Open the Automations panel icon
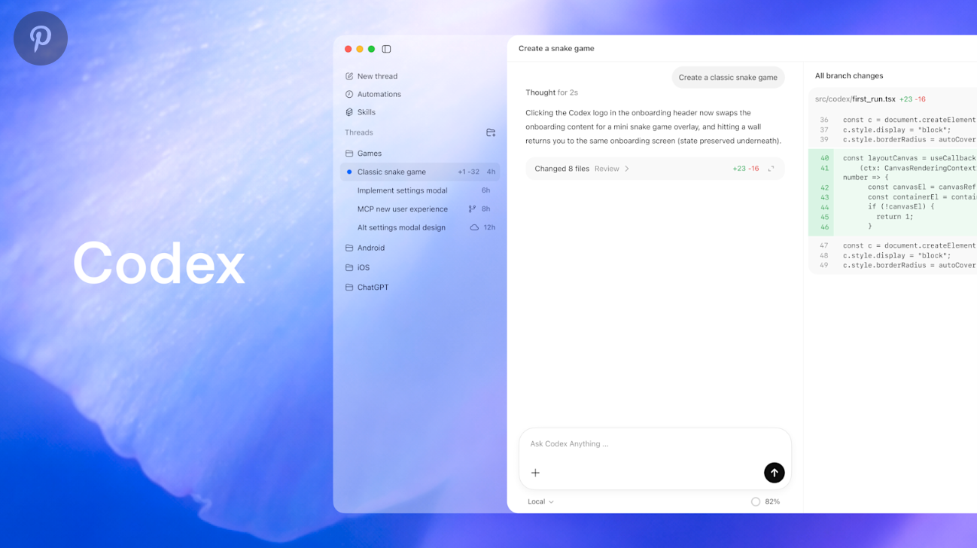 (x=348, y=94)
